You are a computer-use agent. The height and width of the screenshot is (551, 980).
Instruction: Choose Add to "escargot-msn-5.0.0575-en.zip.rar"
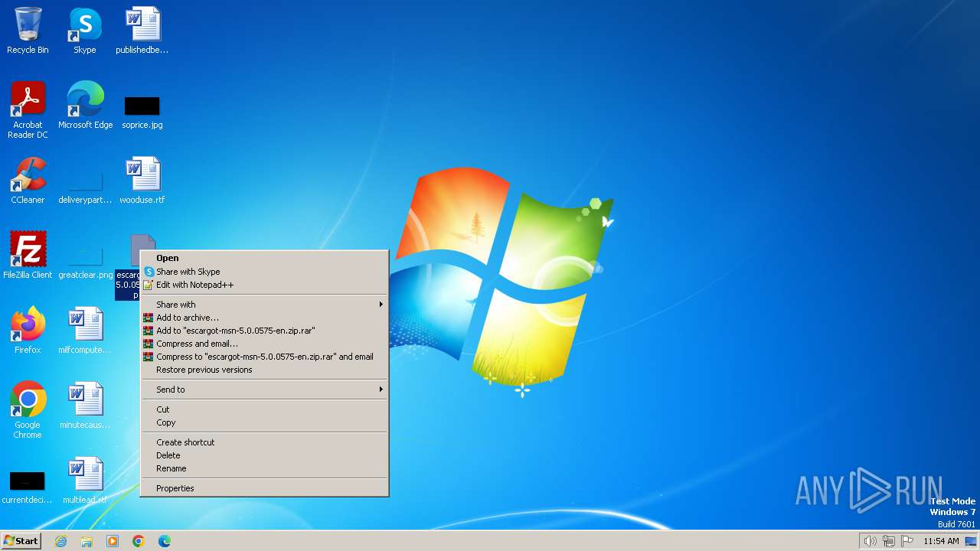(265, 331)
